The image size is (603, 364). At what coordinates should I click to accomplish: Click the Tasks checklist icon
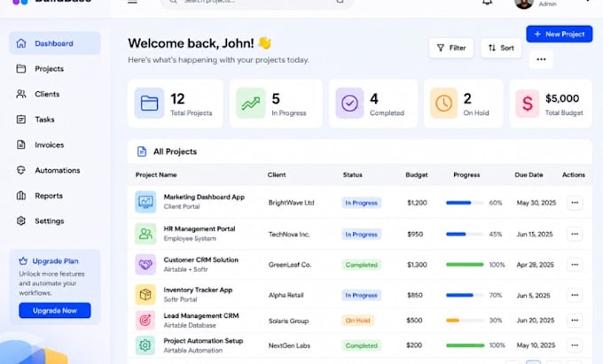(x=21, y=120)
